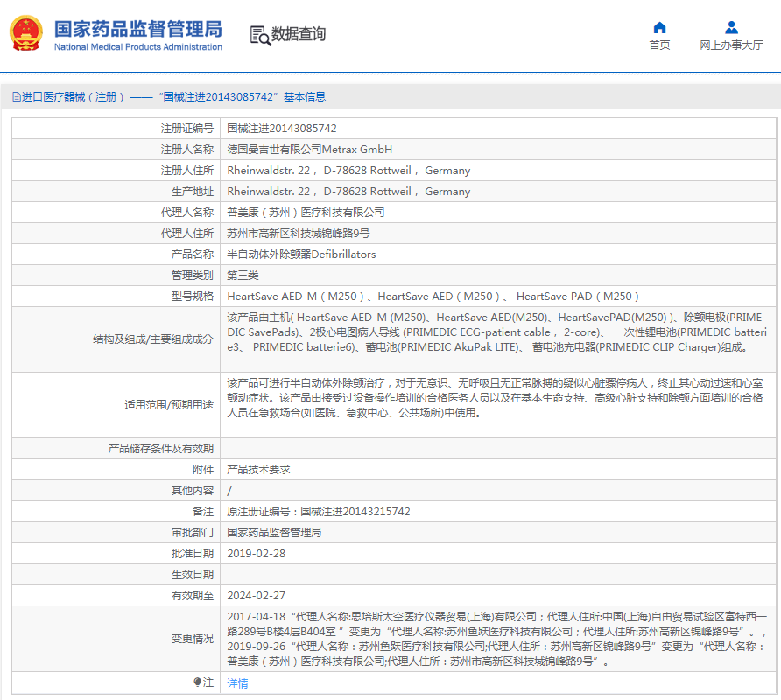Click the 代理人住所 label

[x=187, y=233]
